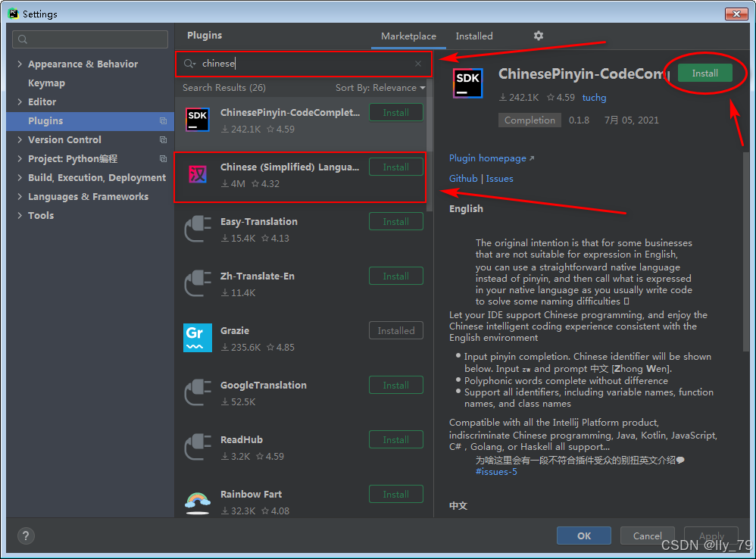Screen dimensions: 756x559
Task: Click the search magnifier icon in plugin search
Action: (x=189, y=64)
